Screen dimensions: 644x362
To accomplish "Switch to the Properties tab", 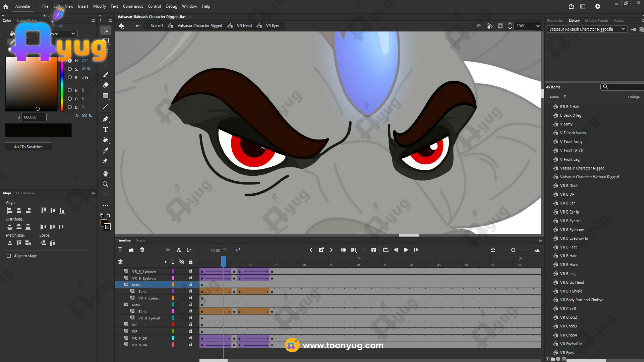I will 555,21.
